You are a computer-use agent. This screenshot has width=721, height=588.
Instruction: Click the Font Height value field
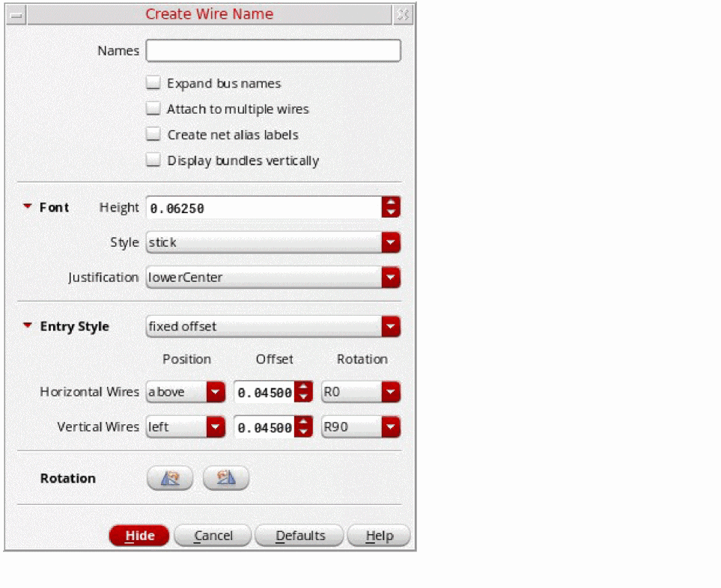point(264,208)
